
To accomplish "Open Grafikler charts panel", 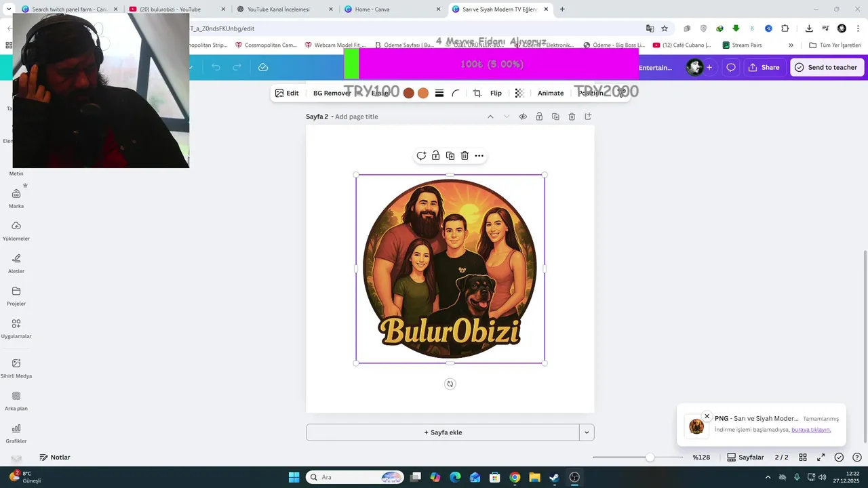I will click(x=16, y=433).
